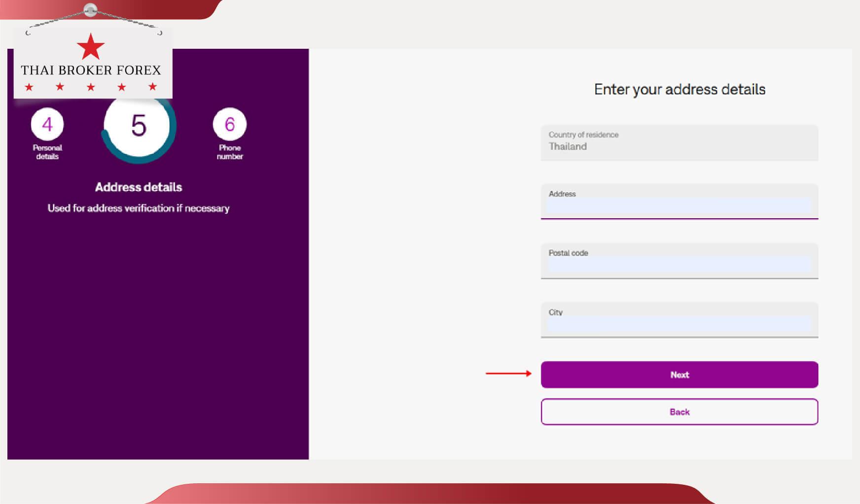The height and width of the screenshot is (504, 860).
Task: Go to the Personal details step label
Action: coord(47,152)
